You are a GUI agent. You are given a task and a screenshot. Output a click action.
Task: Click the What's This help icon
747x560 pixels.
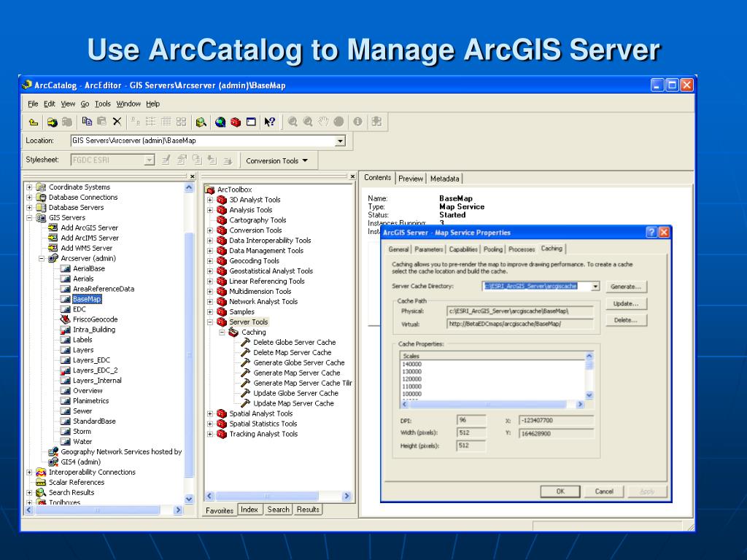pyautogui.click(x=270, y=122)
